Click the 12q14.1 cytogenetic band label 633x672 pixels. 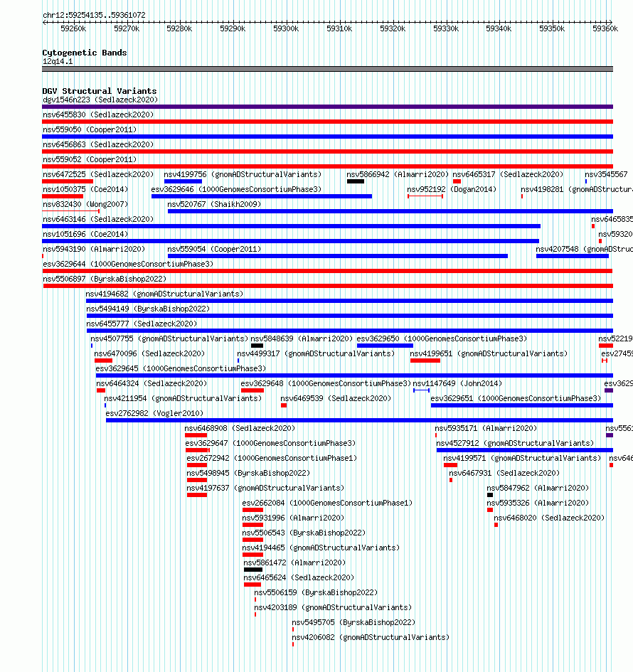58,62
